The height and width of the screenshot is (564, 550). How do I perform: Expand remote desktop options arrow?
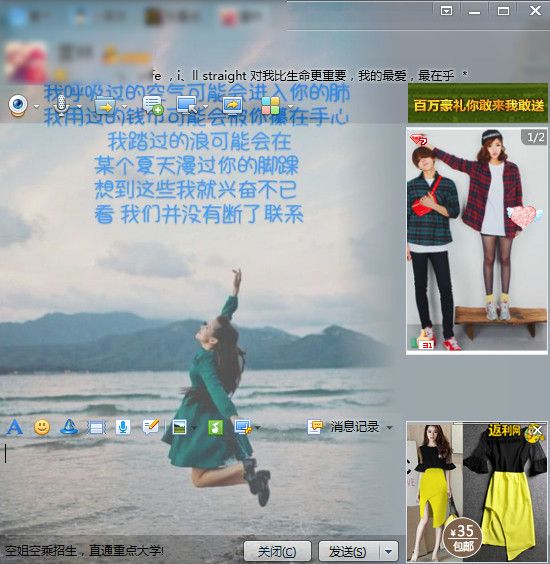tap(205, 106)
